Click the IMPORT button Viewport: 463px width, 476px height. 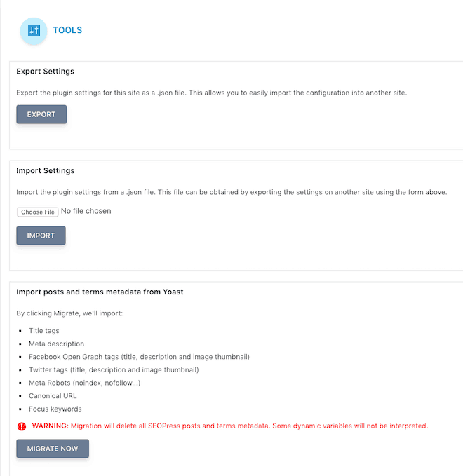[x=41, y=236]
